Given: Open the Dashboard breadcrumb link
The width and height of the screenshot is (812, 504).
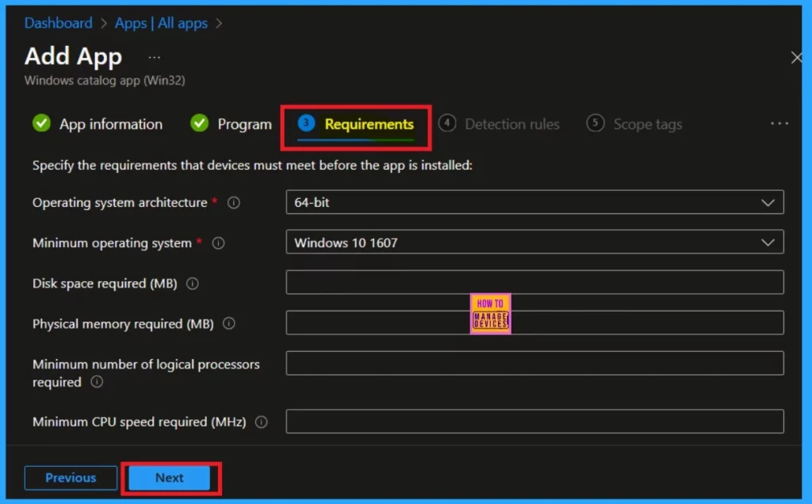Looking at the screenshot, I should [59, 23].
